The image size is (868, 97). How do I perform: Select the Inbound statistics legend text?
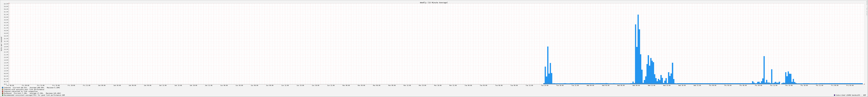click(32, 87)
